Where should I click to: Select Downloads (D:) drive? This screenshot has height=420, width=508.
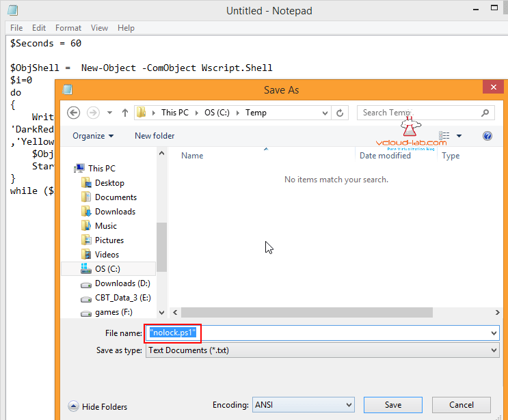pyautogui.click(x=122, y=283)
